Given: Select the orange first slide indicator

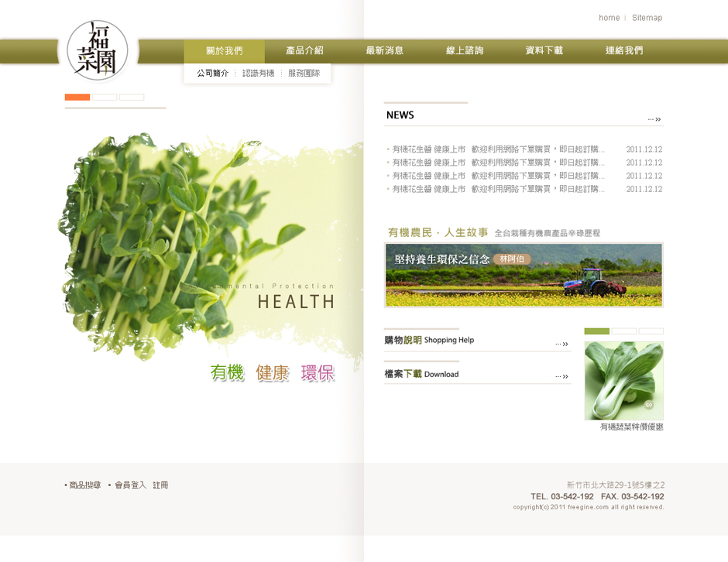Looking at the screenshot, I should [77, 98].
